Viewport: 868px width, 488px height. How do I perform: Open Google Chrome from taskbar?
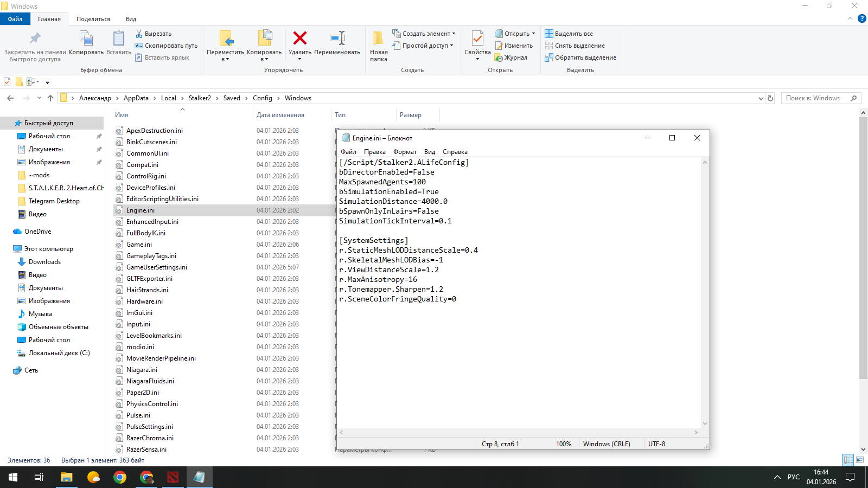pyautogui.click(x=120, y=477)
